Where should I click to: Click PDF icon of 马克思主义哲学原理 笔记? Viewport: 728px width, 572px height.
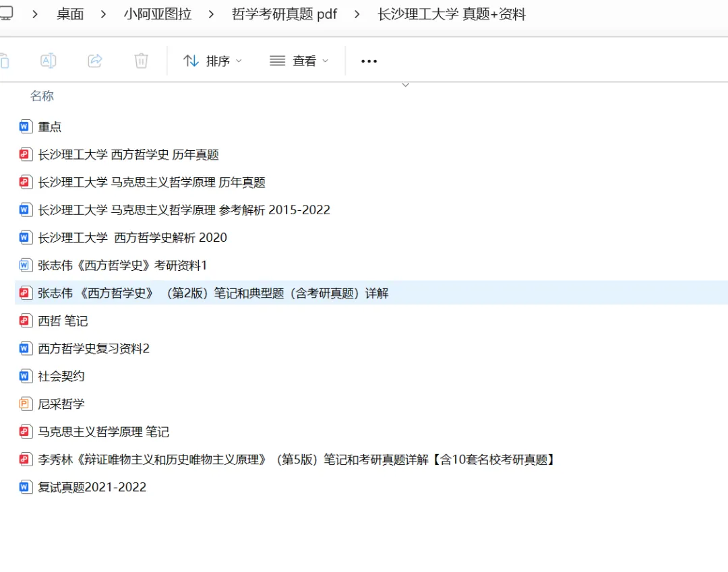[x=25, y=431]
